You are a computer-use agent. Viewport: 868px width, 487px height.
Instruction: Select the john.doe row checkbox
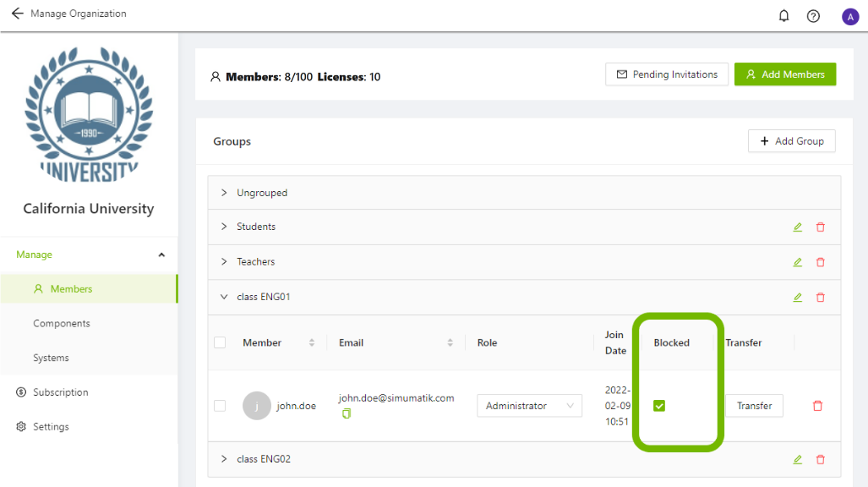(220, 406)
